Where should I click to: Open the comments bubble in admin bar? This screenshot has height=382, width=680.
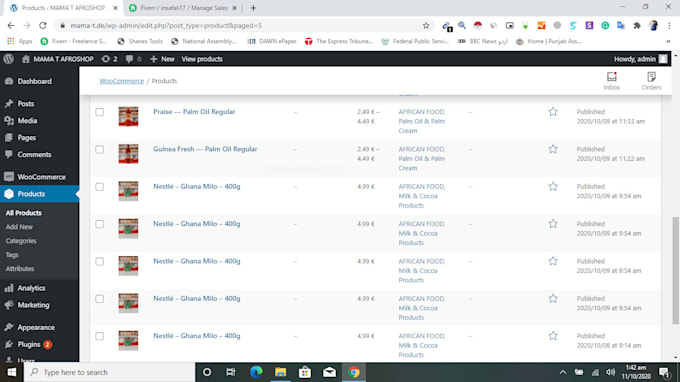[133, 59]
